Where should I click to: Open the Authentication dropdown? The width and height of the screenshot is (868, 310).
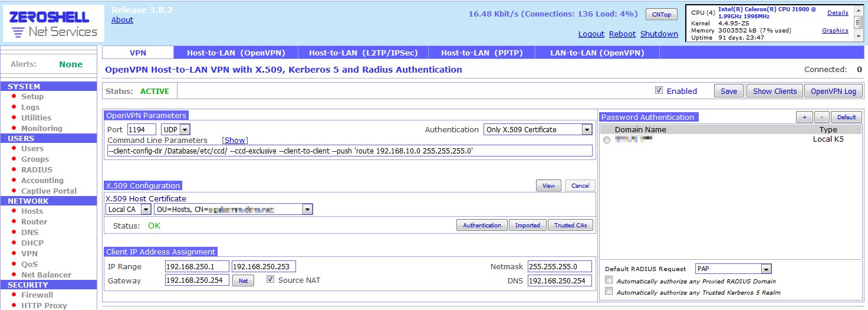coord(537,129)
